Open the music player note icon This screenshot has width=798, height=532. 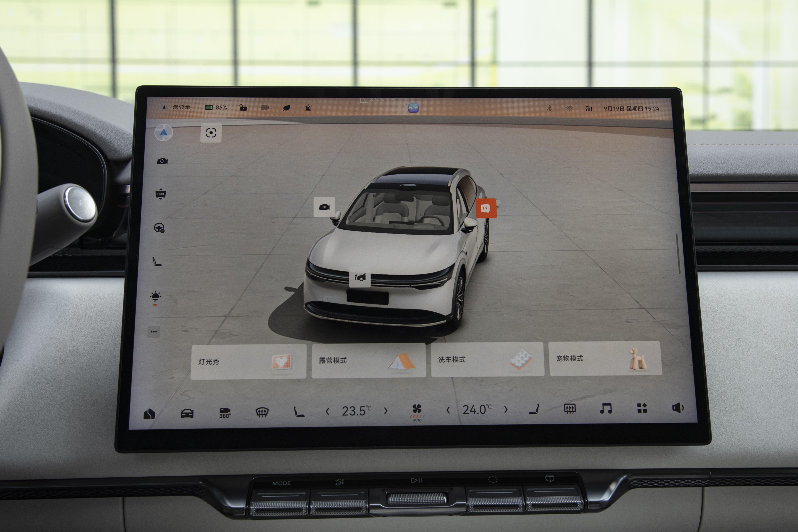point(606,408)
